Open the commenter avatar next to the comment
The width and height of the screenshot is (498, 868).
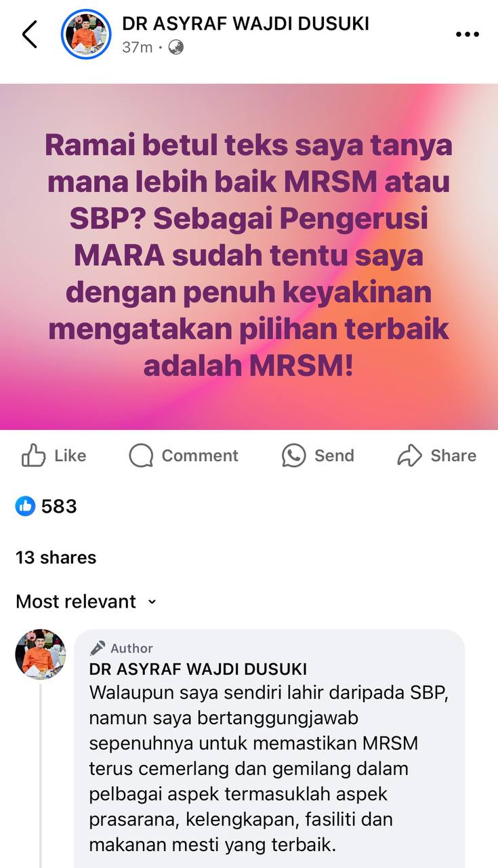coord(41,654)
